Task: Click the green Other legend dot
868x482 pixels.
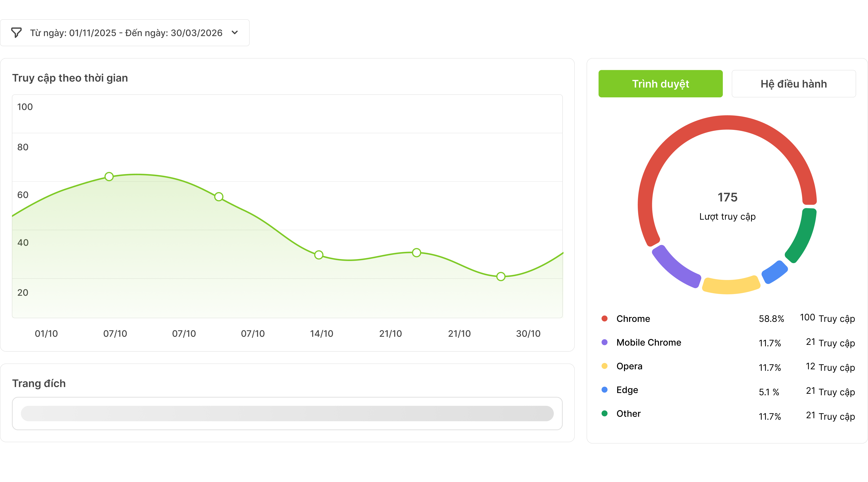Action: (604, 414)
